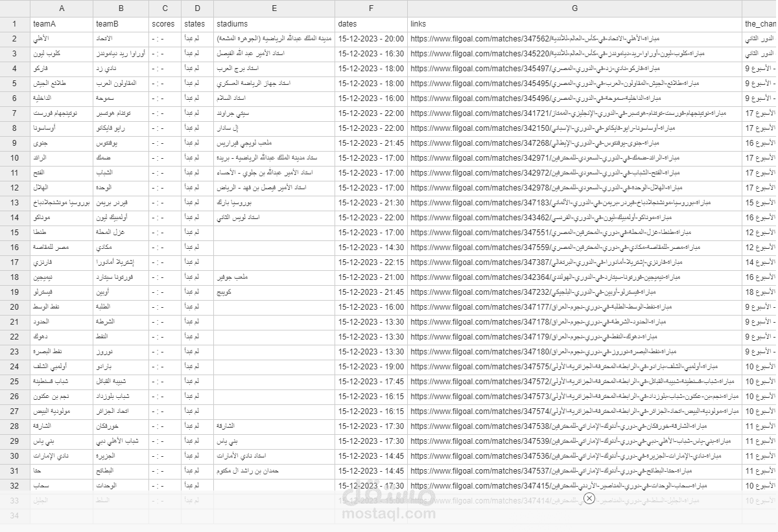The height and width of the screenshot is (532, 778).
Task: Select all cells via the sheet corner box
Action: point(15,8)
